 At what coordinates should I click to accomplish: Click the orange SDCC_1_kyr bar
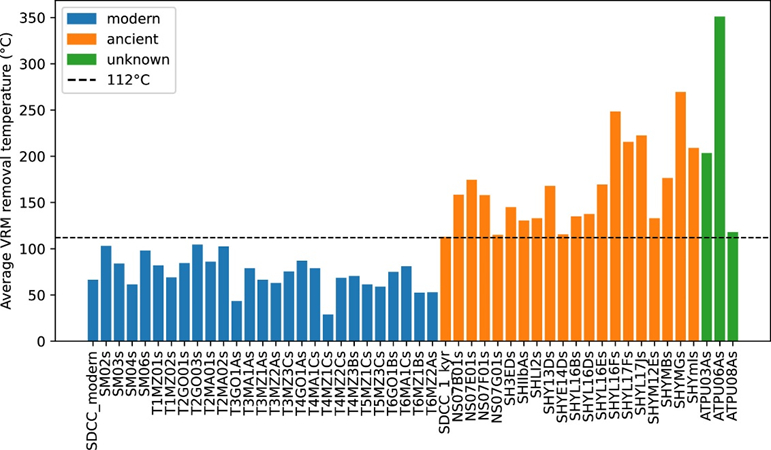[445, 289]
